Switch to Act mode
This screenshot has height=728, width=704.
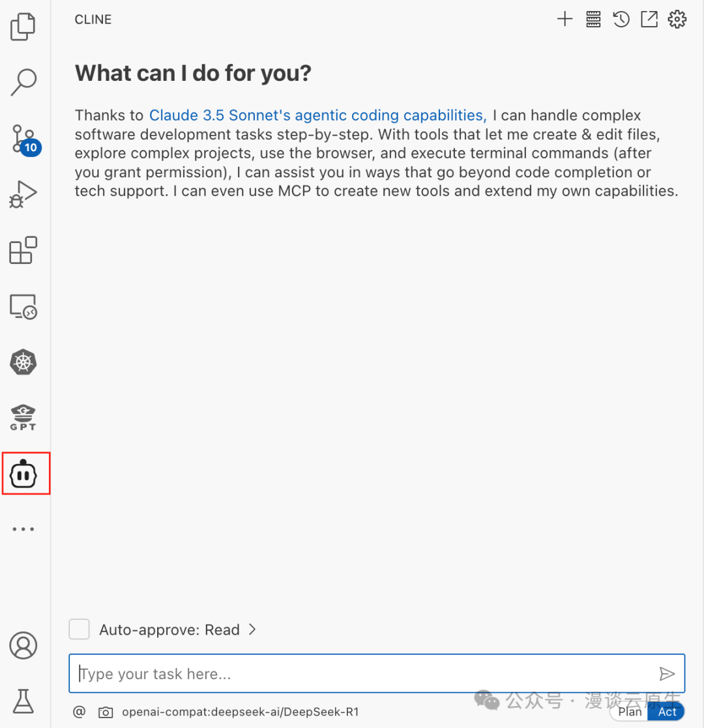tap(667, 712)
